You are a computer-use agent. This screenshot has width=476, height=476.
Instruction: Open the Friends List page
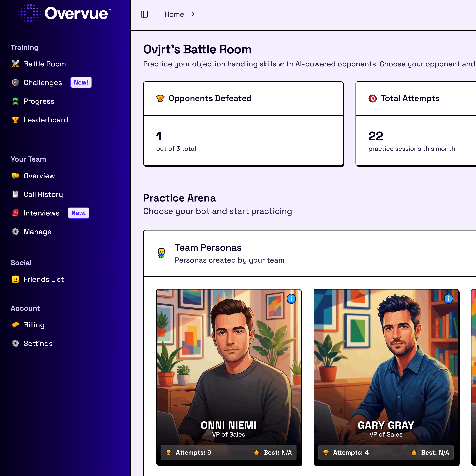pos(44,279)
